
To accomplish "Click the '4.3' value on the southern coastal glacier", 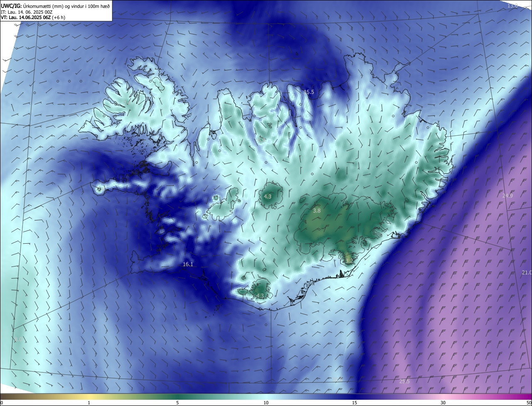I will click(x=260, y=296).
